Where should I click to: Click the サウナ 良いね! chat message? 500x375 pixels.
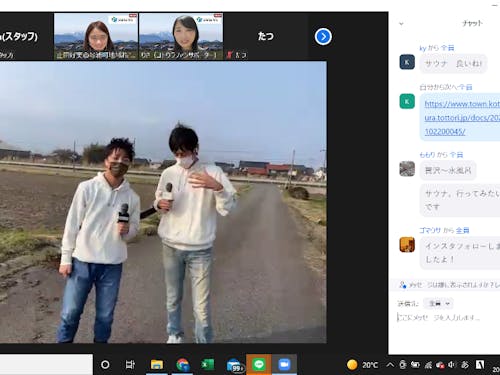[453, 63]
